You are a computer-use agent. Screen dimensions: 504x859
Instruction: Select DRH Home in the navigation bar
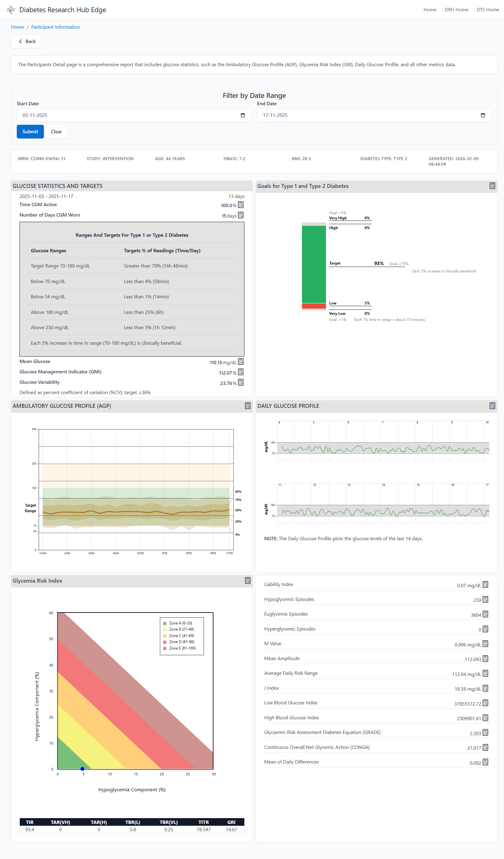pyautogui.click(x=456, y=9)
